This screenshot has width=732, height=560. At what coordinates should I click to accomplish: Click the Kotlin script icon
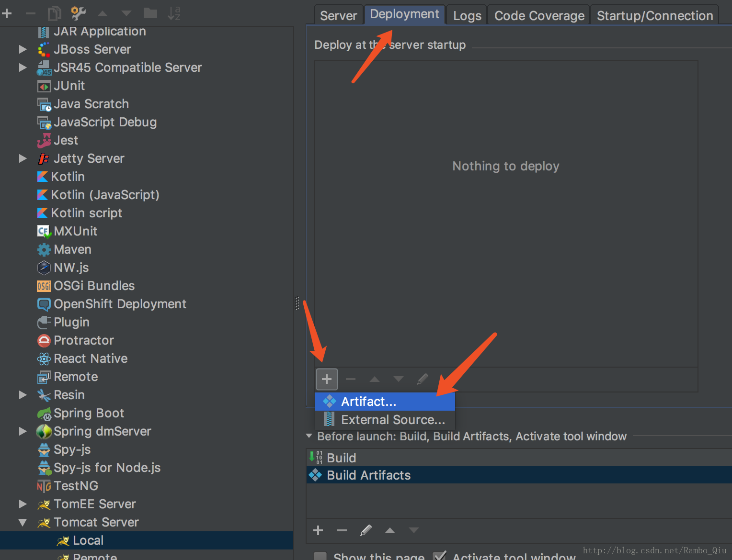pos(43,213)
